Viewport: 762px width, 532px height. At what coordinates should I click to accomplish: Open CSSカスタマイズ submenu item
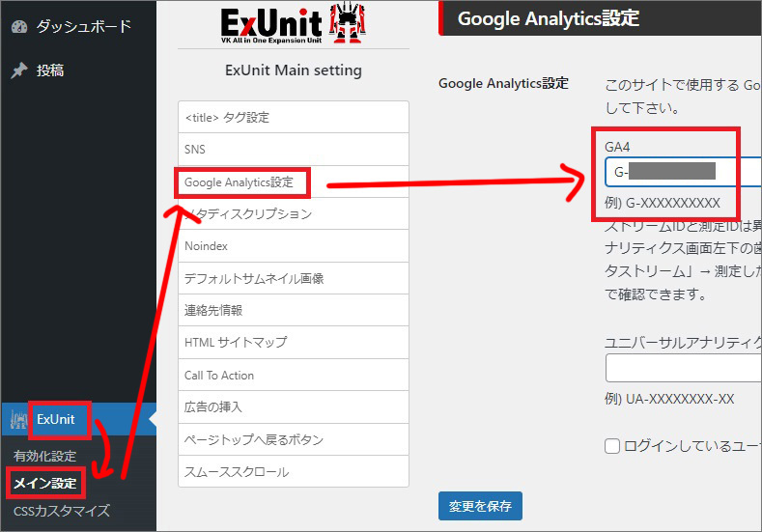(62, 511)
